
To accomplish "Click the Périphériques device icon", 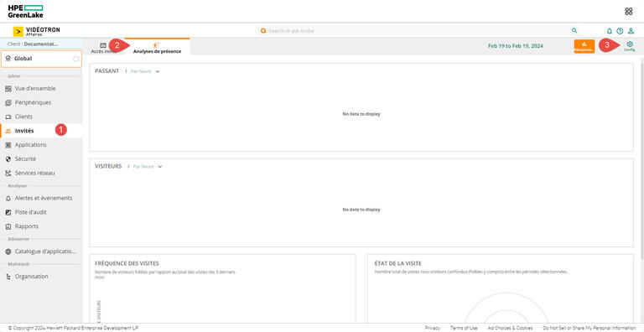I will point(8,102).
